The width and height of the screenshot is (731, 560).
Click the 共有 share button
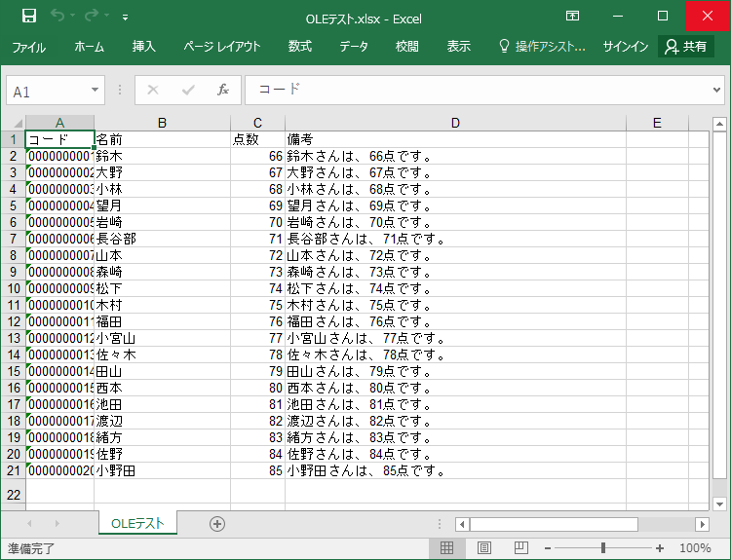686,47
